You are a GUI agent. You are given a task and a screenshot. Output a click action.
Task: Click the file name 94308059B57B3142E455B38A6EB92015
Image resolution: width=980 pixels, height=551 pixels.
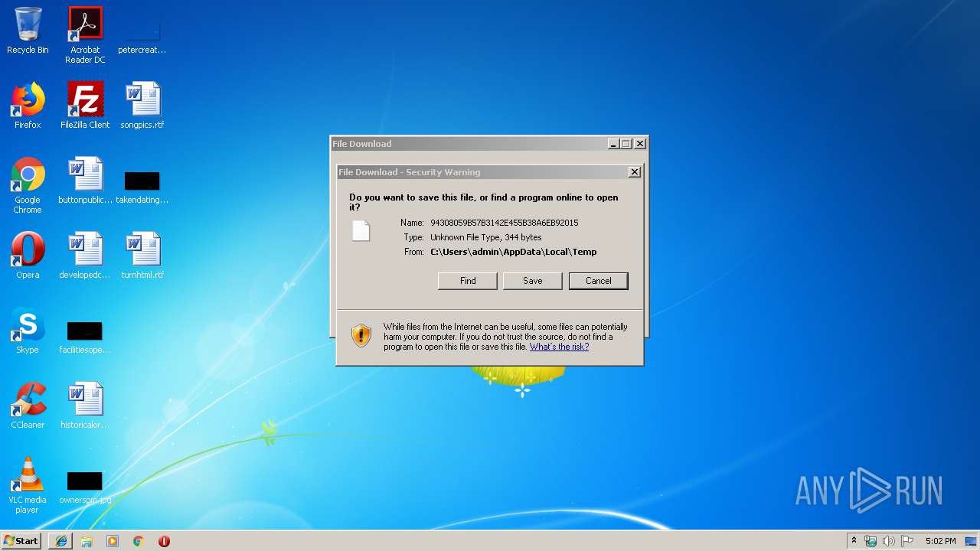click(x=505, y=223)
